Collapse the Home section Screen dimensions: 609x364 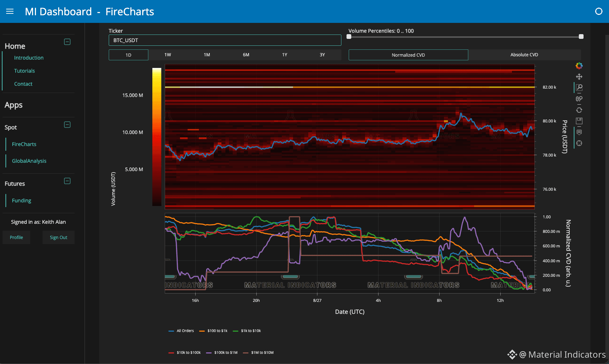pos(67,42)
